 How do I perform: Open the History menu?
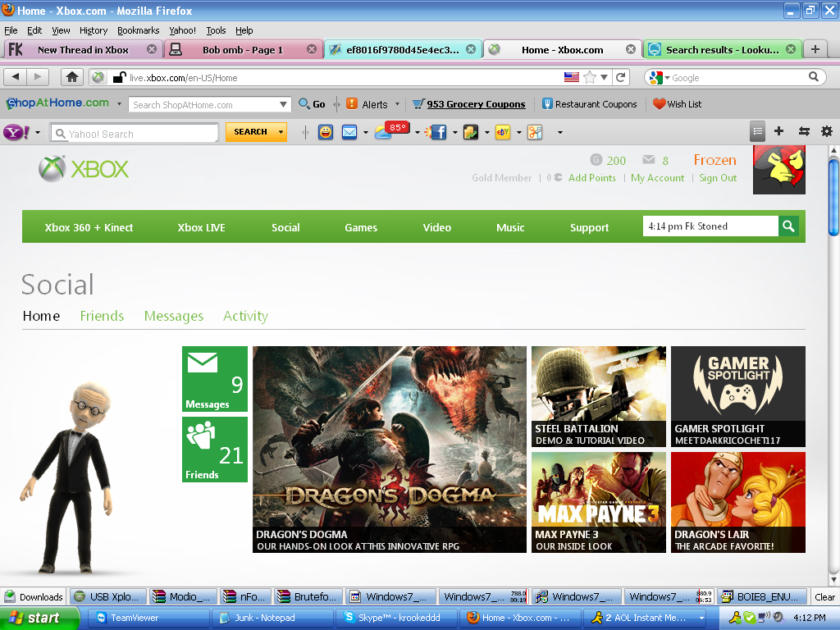coord(94,30)
